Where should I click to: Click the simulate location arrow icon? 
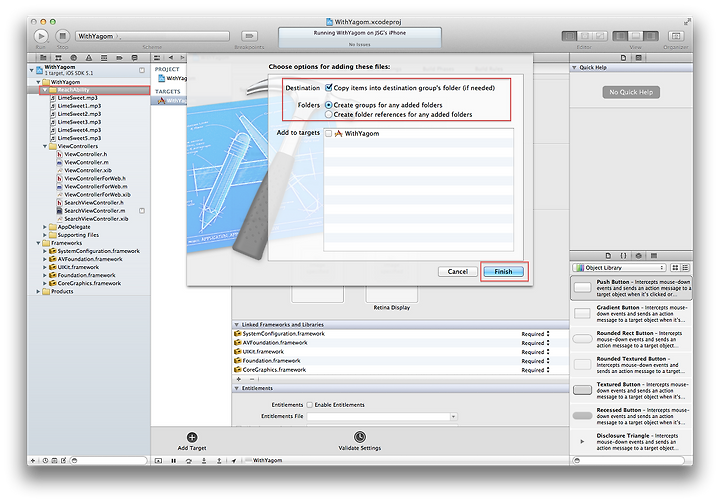coord(234,460)
